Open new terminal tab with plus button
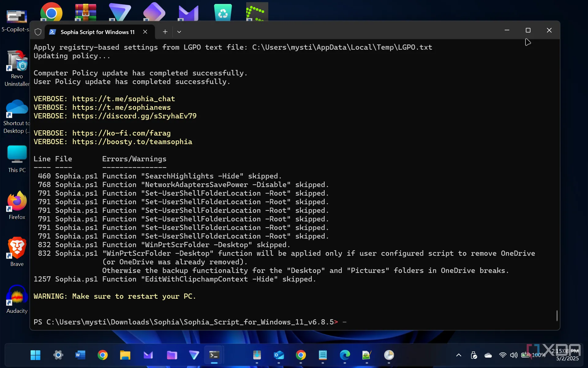 165,32
